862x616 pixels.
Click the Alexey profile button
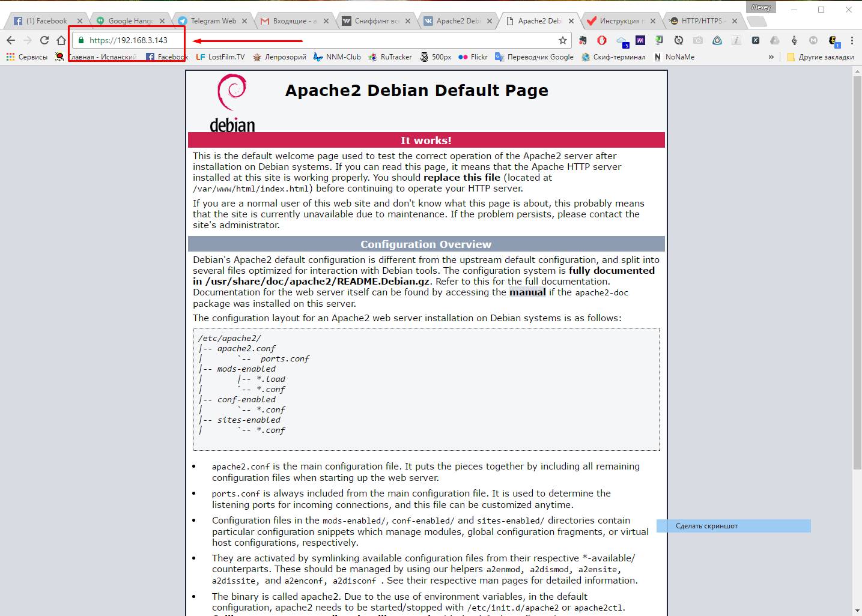[x=760, y=7]
